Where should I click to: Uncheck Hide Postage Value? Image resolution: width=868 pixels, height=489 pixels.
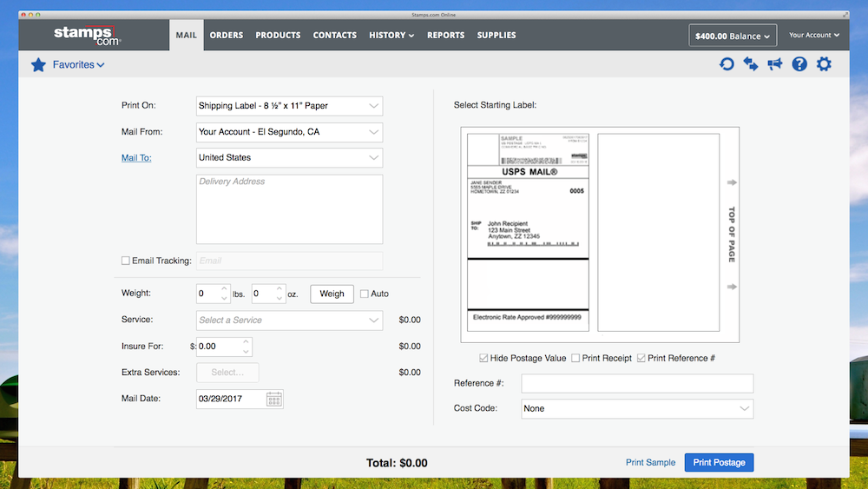click(483, 359)
